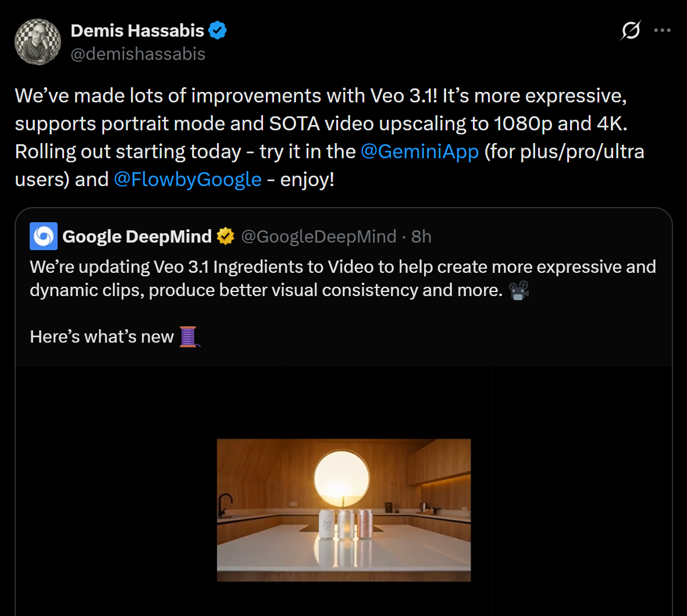Click the blue verified badge
Viewport: 687px width, 616px height.
pos(218,30)
